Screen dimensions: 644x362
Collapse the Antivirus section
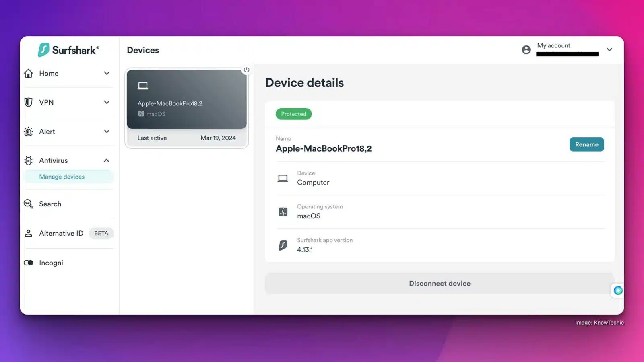(x=107, y=160)
